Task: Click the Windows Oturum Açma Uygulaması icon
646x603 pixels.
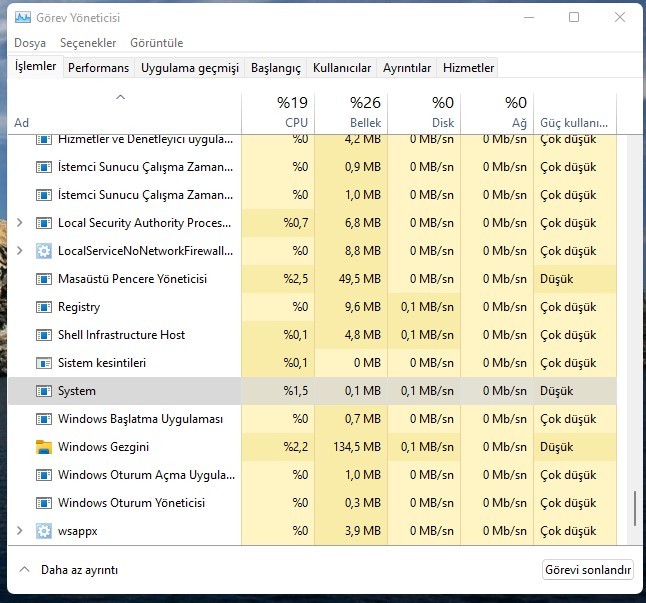Action: pos(44,475)
